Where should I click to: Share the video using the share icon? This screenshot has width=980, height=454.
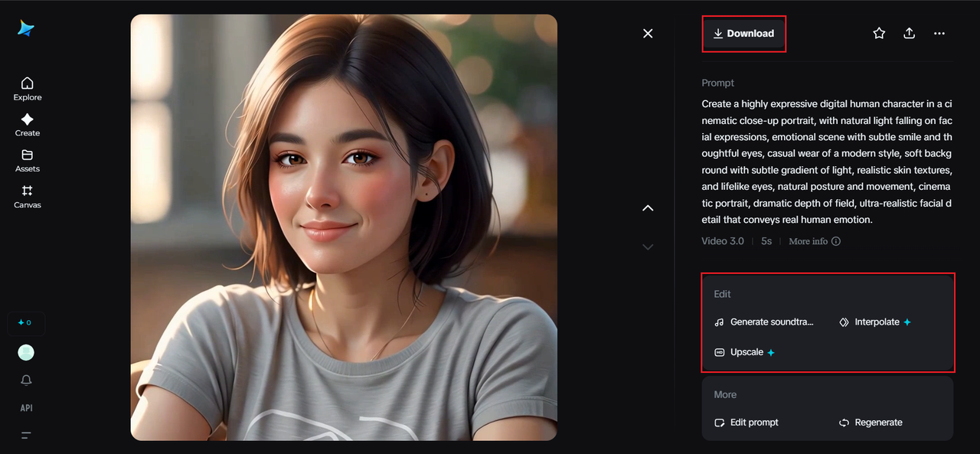pos(909,33)
